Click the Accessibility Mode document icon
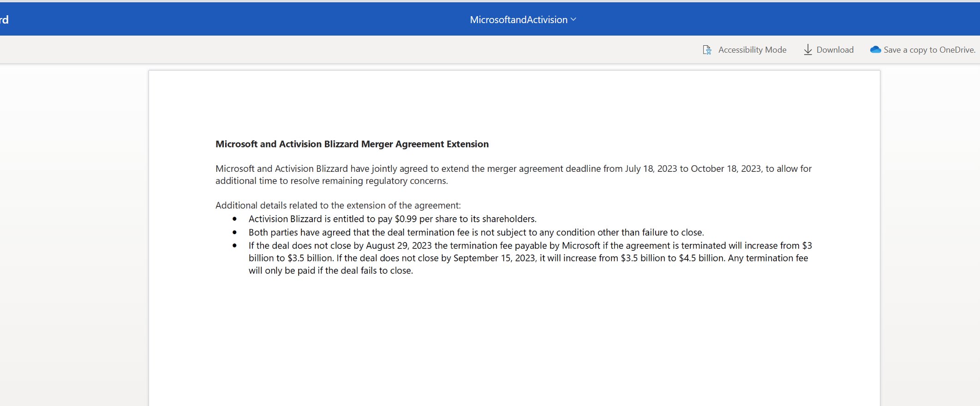 tap(707, 50)
